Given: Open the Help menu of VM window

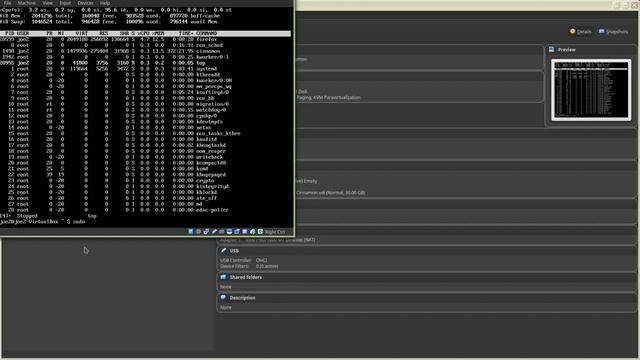Looking at the screenshot, I should [x=105, y=3].
